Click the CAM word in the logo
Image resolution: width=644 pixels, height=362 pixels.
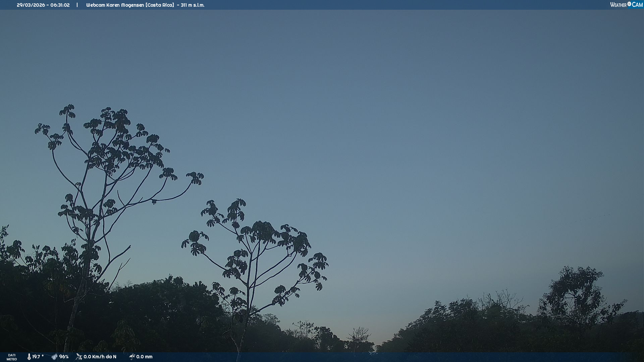(637, 5)
